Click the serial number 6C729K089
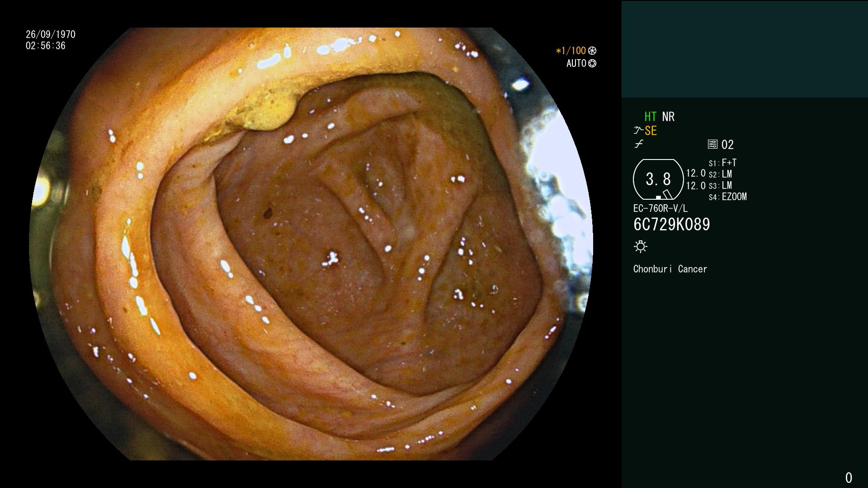This screenshot has width=868, height=488. click(671, 225)
